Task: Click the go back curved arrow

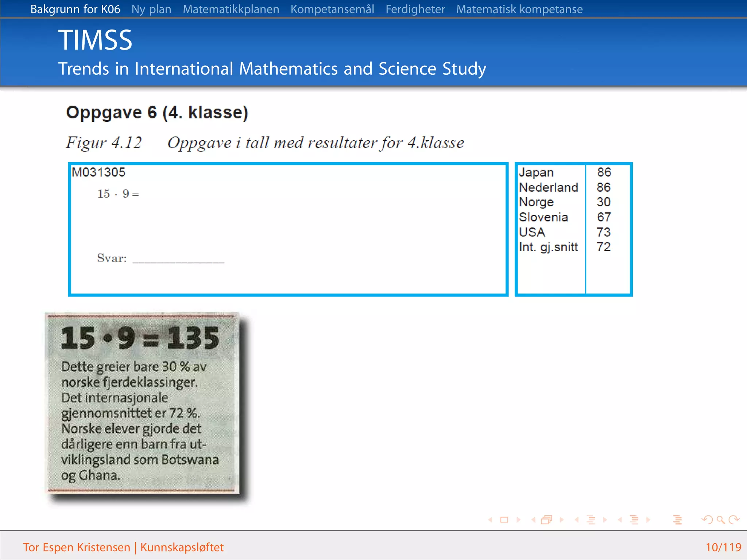Action: point(707,520)
